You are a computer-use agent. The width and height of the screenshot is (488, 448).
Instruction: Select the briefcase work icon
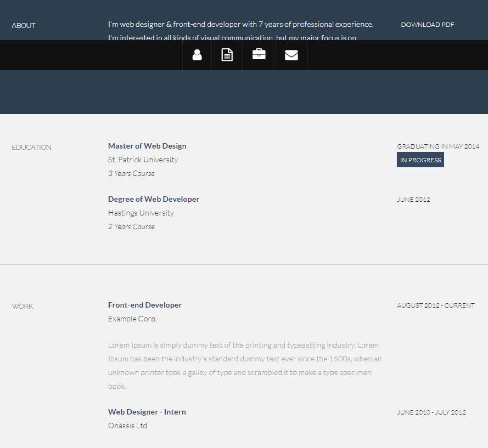coord(259,54)
